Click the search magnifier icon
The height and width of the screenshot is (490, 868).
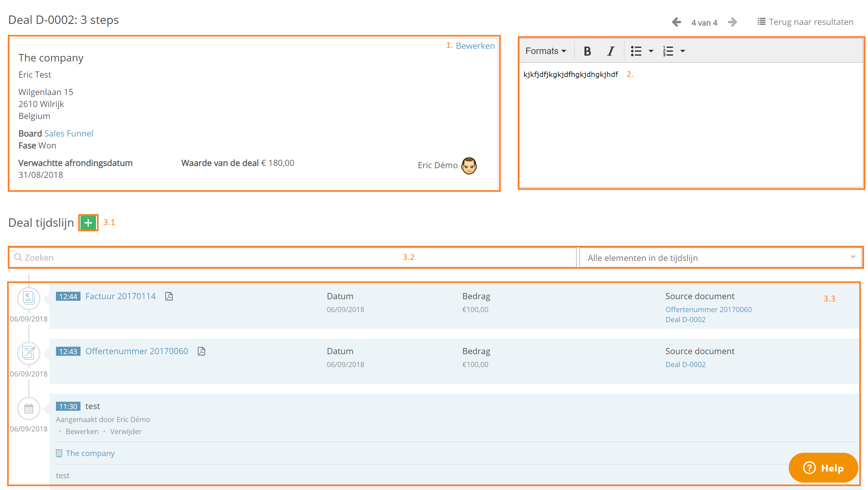click(x=18, y=257)
